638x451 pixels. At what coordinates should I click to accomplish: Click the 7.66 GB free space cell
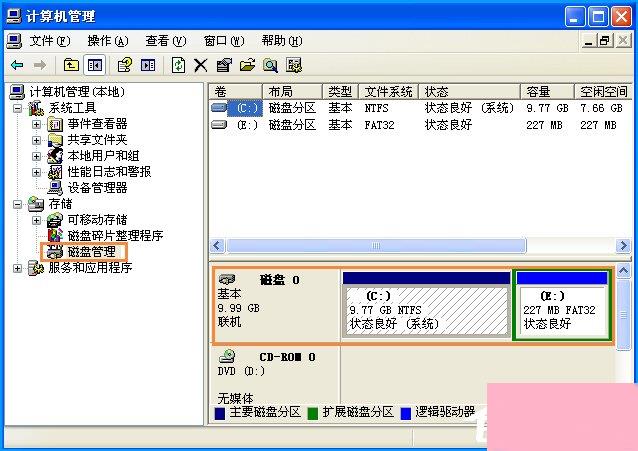tap(601, 108)
